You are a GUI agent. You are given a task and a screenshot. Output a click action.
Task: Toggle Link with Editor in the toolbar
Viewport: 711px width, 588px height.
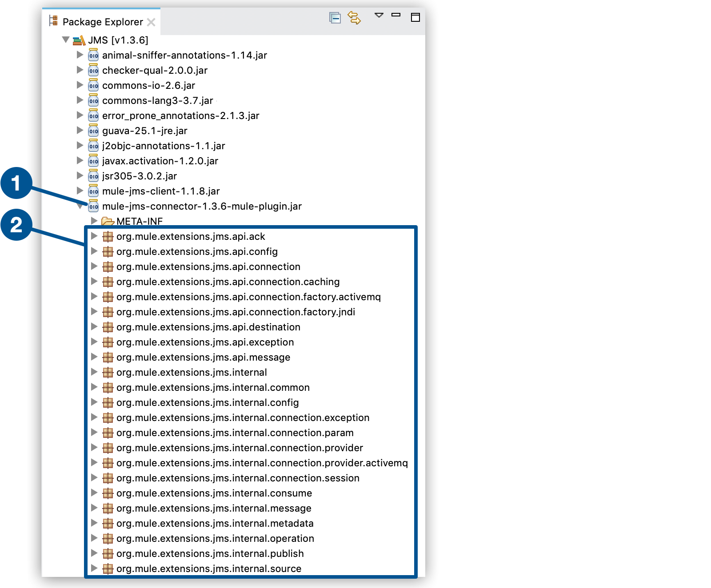point(355,18)
